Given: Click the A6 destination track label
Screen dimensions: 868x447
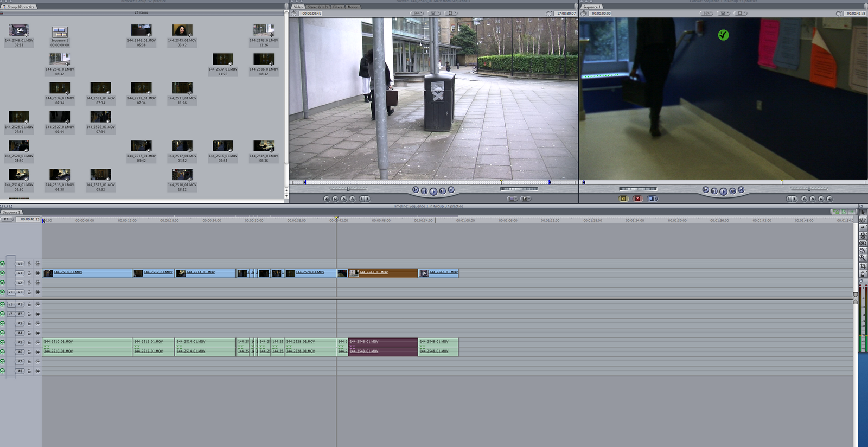Looking at the screenshot, I should (20, 352).
